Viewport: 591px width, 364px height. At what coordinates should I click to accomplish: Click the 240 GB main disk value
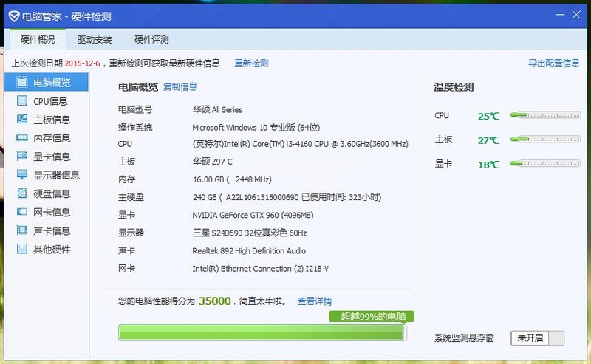pos(287,197)
